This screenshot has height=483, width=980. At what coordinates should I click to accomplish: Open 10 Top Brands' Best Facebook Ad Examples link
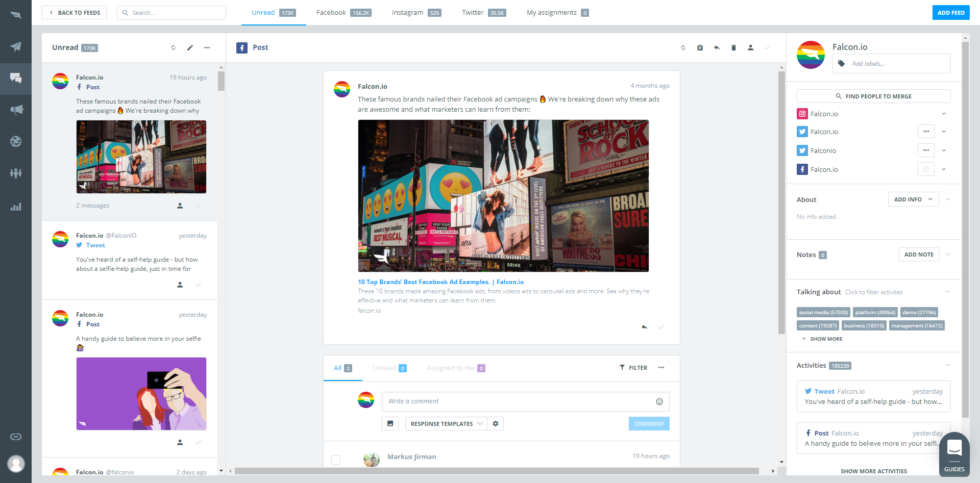point(440,282)
